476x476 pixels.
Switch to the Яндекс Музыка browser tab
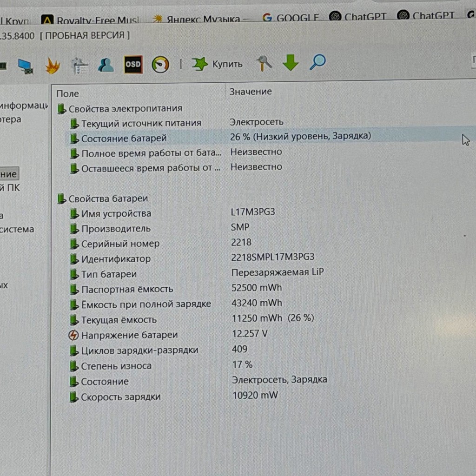(x=201, y=19)
